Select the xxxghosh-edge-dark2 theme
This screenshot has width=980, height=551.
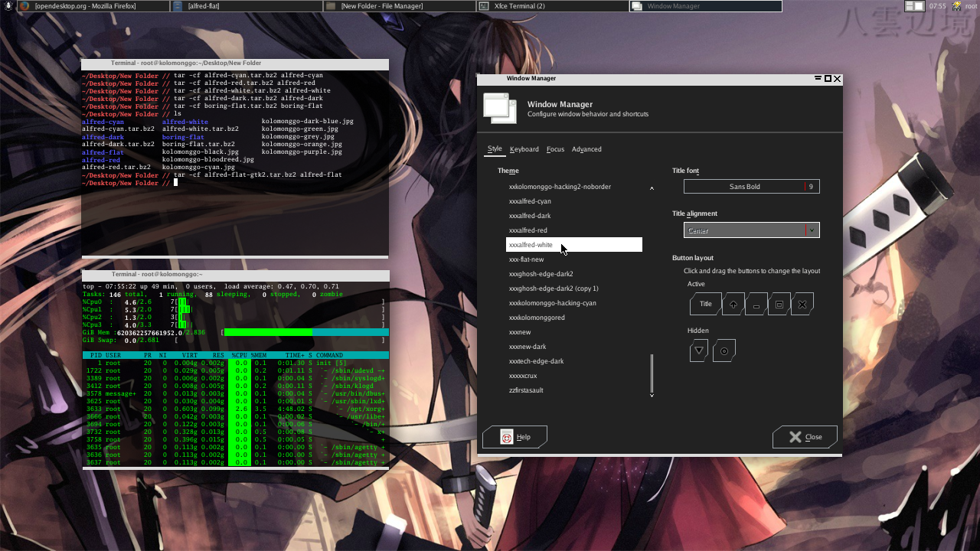574,274
